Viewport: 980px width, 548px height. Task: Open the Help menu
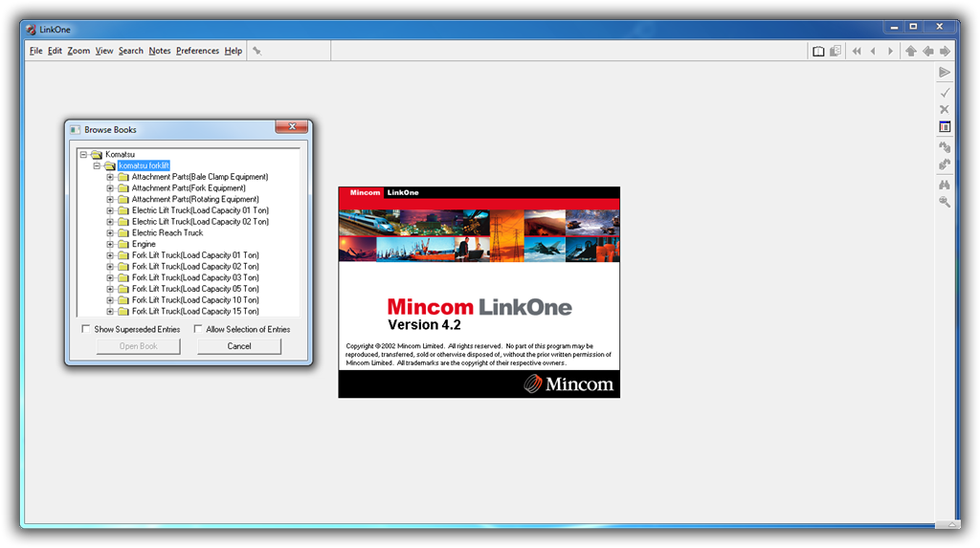(234, 52)
